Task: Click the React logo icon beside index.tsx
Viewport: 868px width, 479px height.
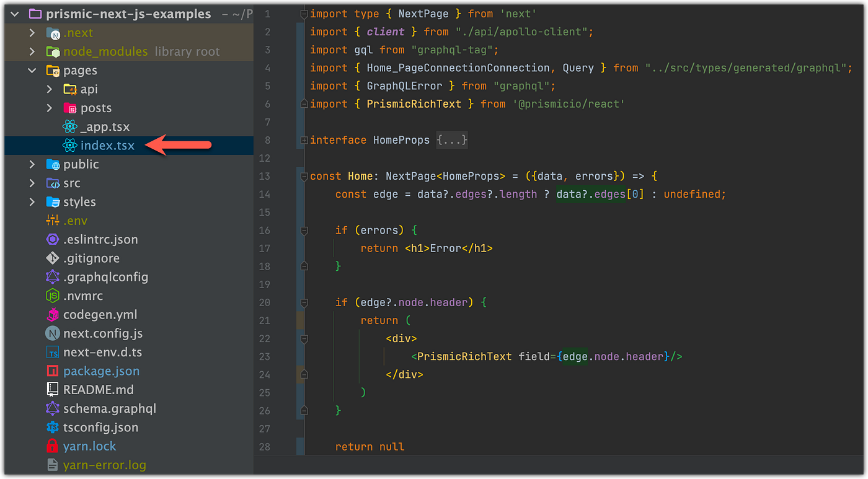Action: pyautogui.click(x=69, y=145)
